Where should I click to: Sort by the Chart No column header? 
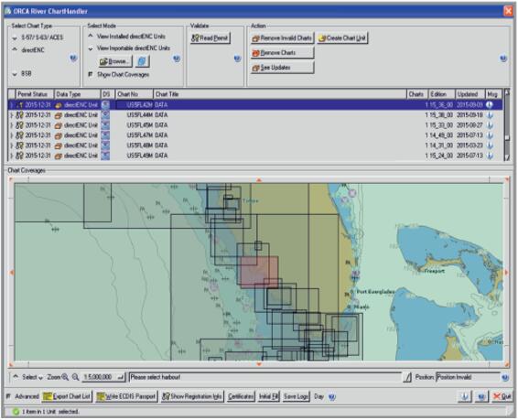click(x=135, y=94)
